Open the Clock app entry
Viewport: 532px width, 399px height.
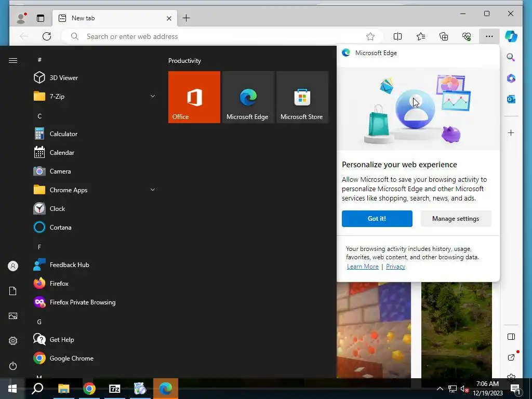[95, 209]
